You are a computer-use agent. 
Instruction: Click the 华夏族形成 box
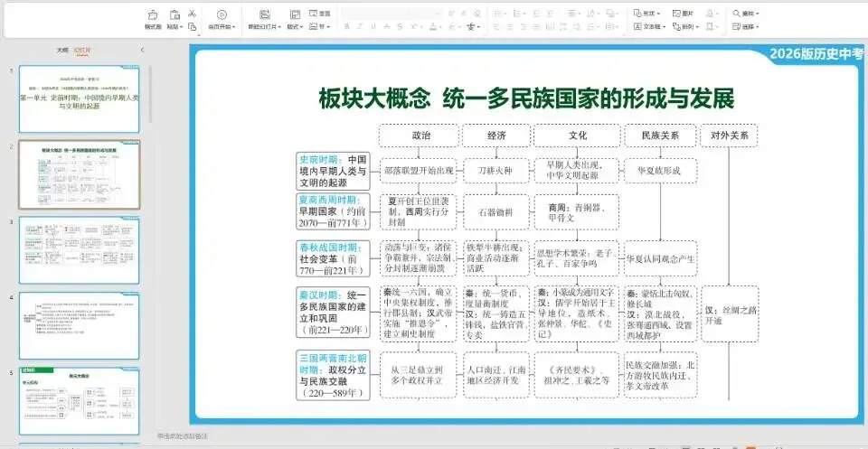[660, 171]
